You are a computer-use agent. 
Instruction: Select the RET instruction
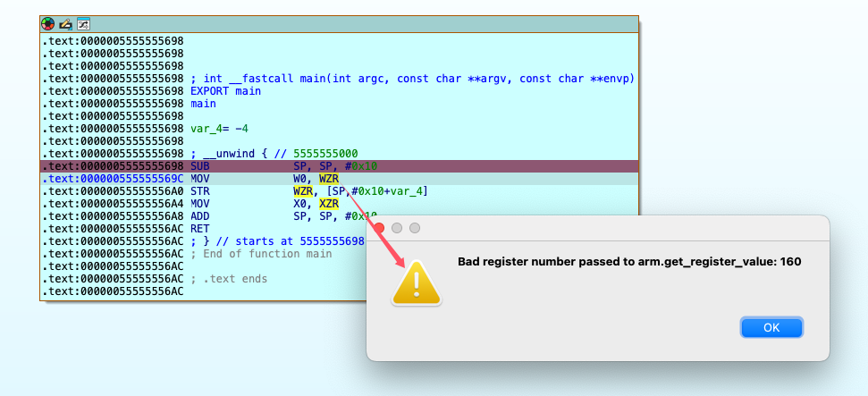click(x=199, y=229)
